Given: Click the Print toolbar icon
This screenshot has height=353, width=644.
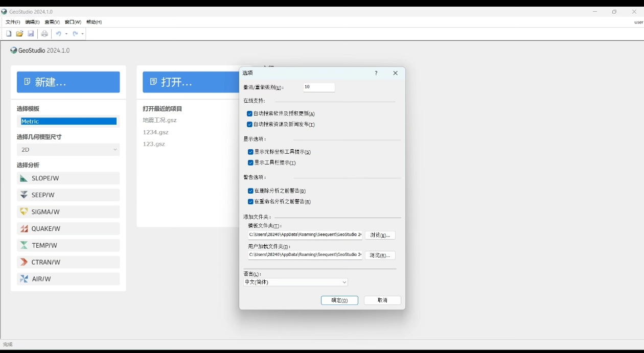Looking at the screenshot, I should (44, 34).
